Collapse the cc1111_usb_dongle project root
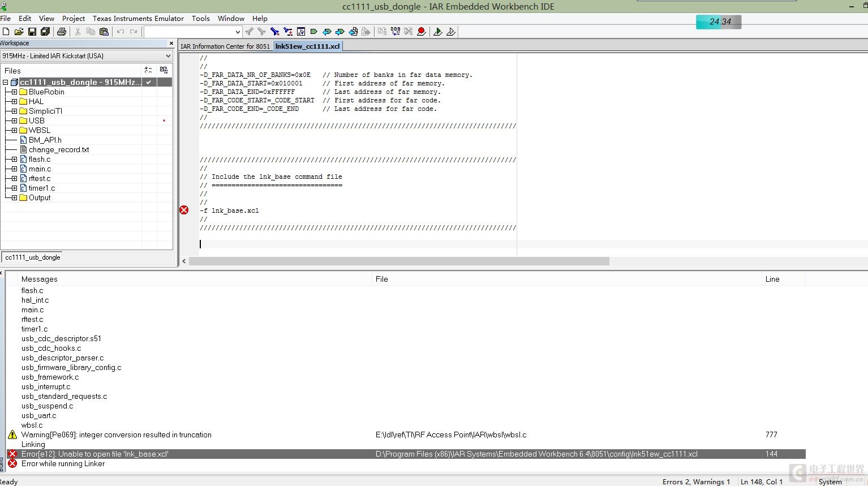Screen dimensions: 868x486 click(x=5, y=82)
